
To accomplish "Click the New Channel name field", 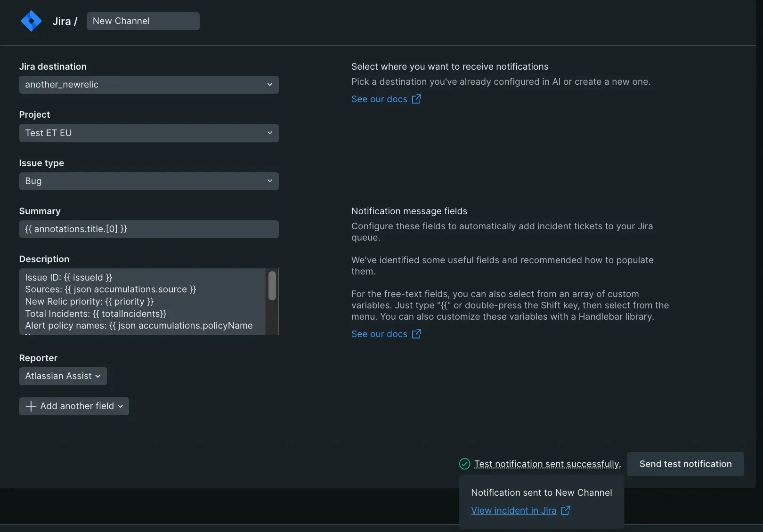I will (x=143, y=21).
